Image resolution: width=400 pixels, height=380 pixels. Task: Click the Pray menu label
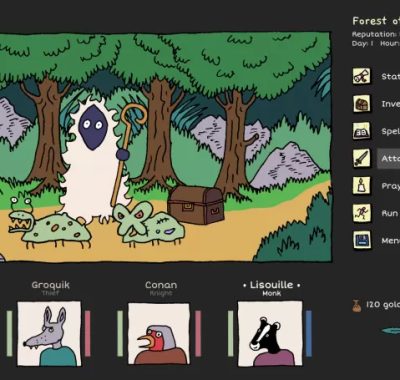pyautogui.click(x=391, y=186)
